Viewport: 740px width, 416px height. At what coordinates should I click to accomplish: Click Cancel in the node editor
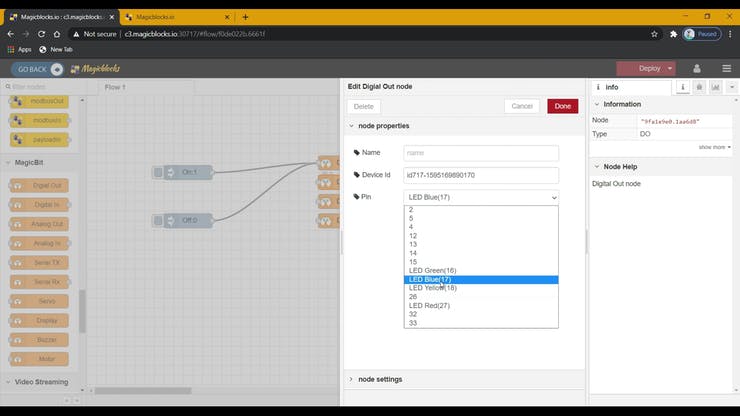[x=522, y=106]
